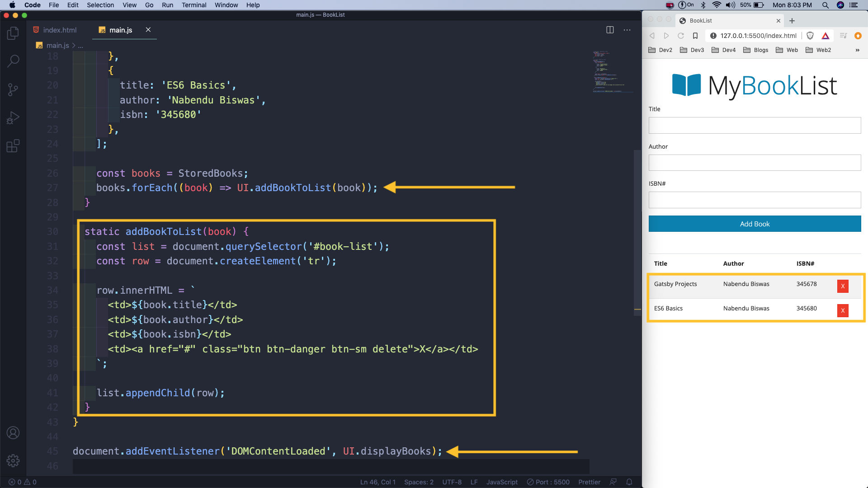Delete the ES6 Basics book row

843,310
